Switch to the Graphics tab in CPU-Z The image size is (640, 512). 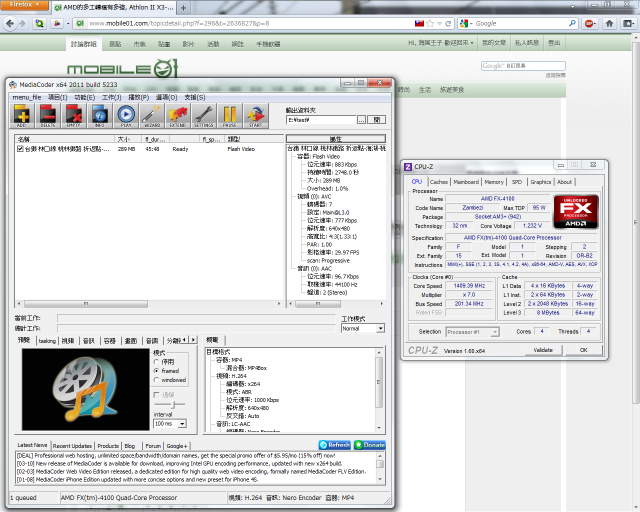tap(540, 182)
